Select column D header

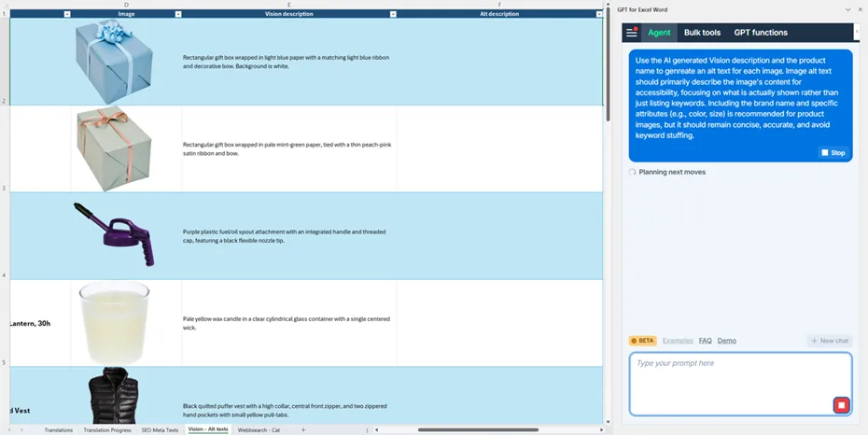coord(126,5)
